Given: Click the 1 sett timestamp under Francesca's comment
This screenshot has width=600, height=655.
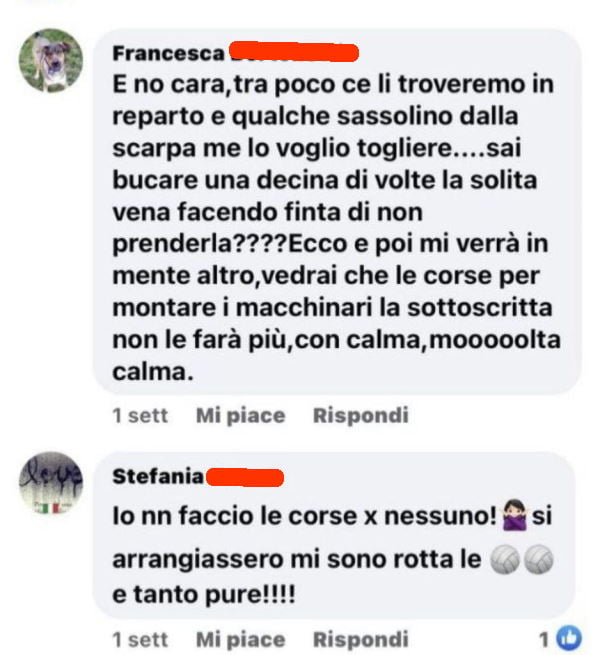Looking at the screenshot, I should tap(140, 415).
